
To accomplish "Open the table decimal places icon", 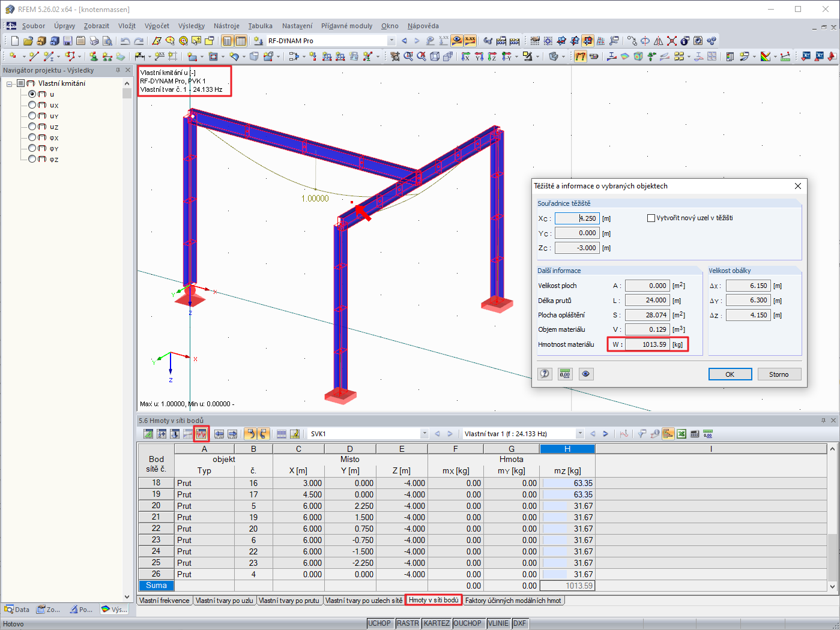I will 708,434.
